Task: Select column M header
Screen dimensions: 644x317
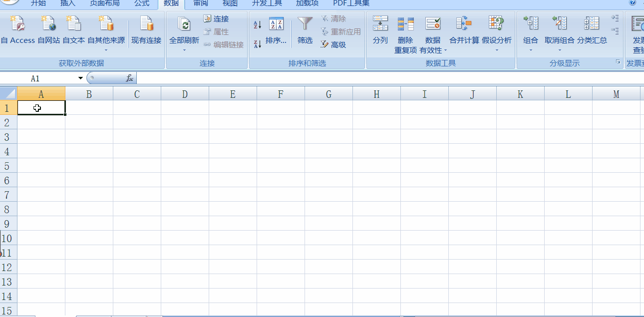Action: point(616,94)
